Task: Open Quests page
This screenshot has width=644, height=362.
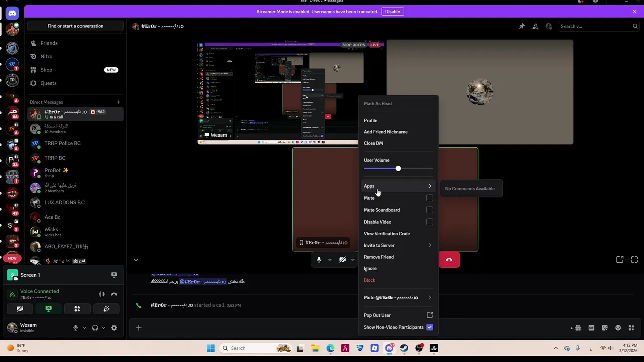Action: (75, 83)
